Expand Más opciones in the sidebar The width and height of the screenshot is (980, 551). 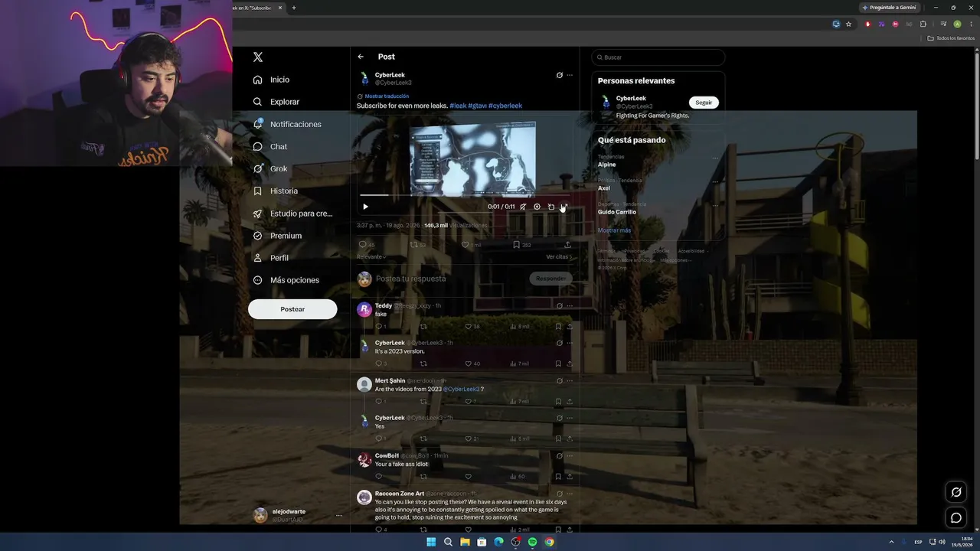[x=286, y=280]
